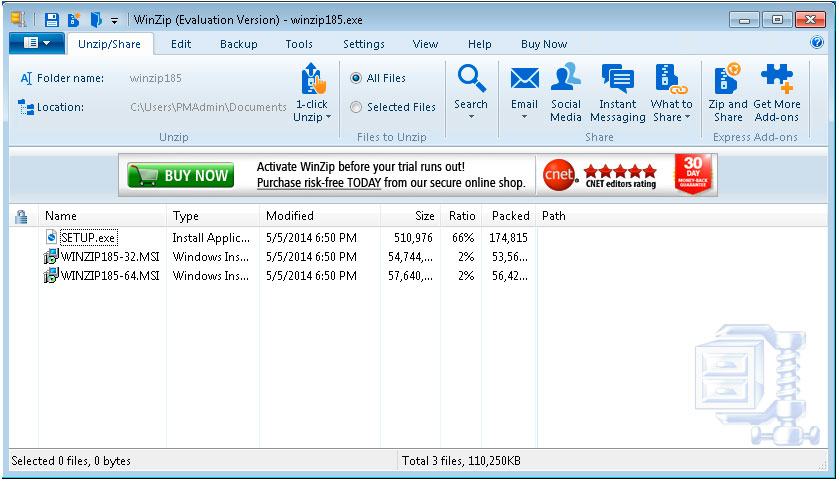Click the Location folder tree icon
This screenshot has height=480, width=839.
[x=25, y=107]
